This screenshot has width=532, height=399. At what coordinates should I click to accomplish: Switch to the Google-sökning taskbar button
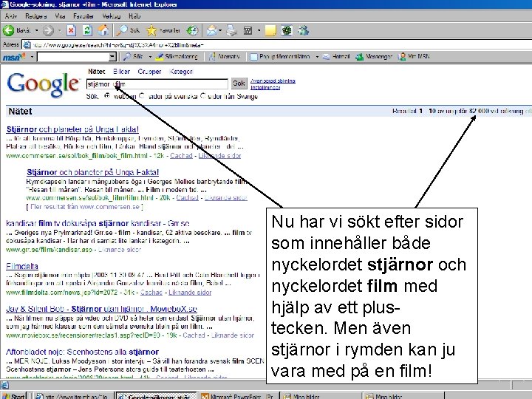156,396
